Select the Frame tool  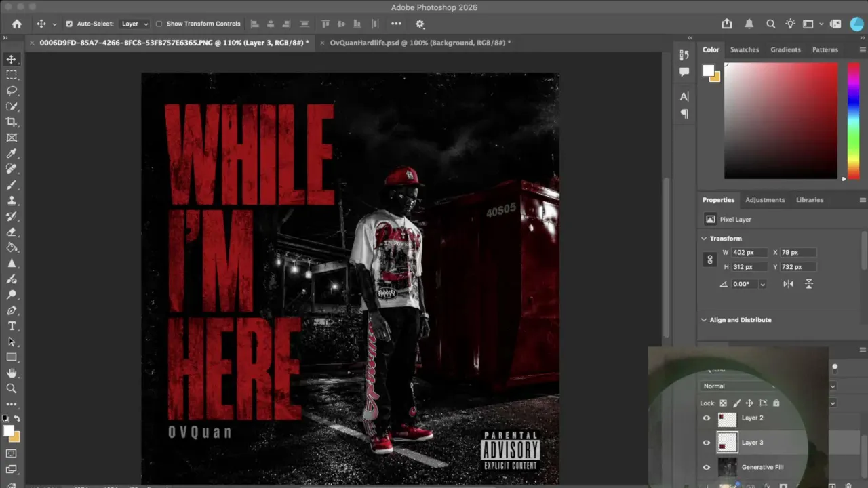point(12,138)
